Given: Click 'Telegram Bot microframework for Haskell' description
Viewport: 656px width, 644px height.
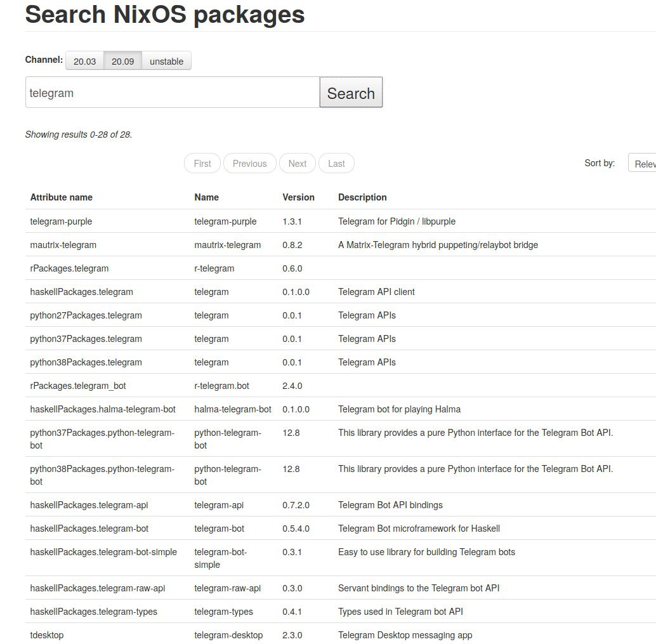Looking at the screenshot, I should pyautogui.click(x=419, y=529).
